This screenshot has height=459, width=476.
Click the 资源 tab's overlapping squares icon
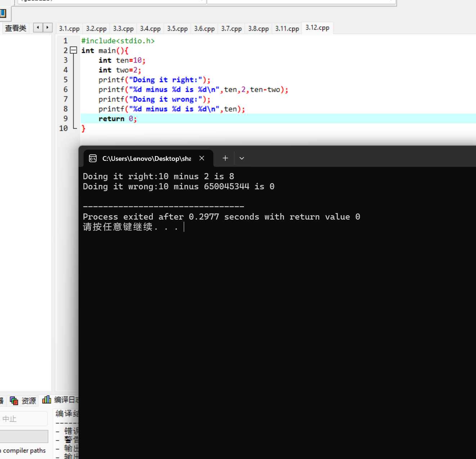[x=14, y=401]
